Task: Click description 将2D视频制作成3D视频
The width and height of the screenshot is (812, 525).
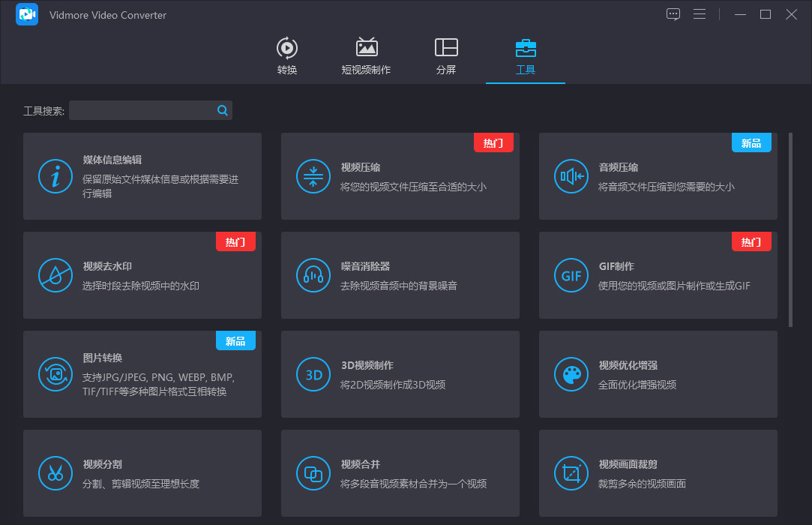Action: 393,385
